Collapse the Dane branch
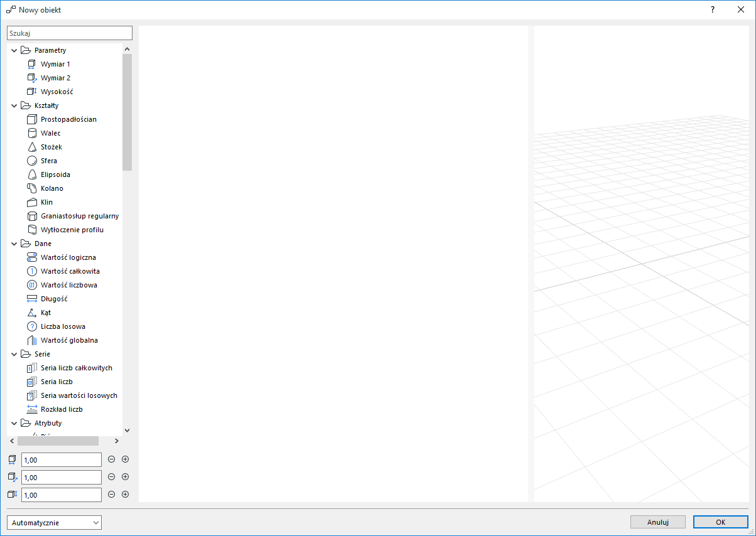The width and height of the screenshot is (756, 536). (14, 243)
